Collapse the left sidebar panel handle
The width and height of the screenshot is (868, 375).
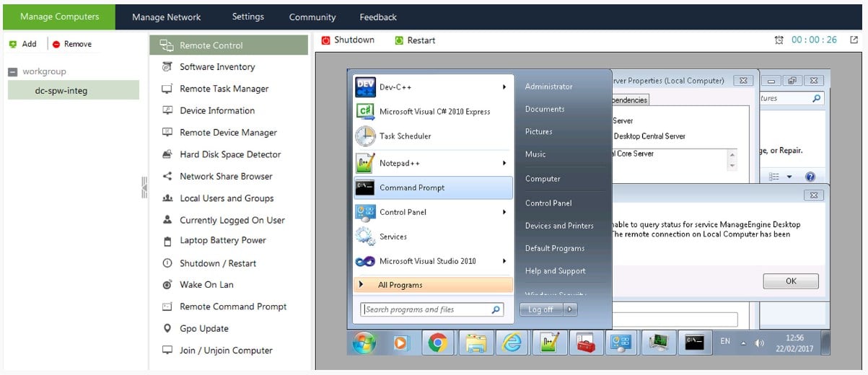pyautogui.click(x=144, y=187)
